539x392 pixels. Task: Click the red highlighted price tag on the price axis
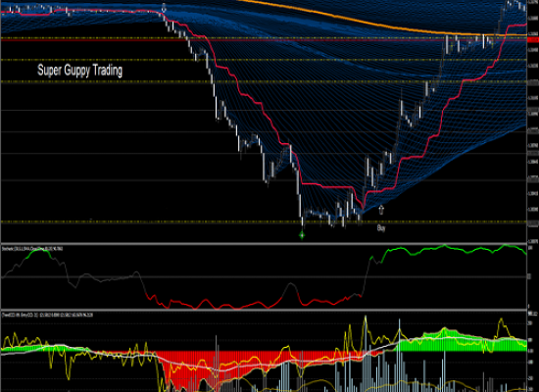pos(532,40)
